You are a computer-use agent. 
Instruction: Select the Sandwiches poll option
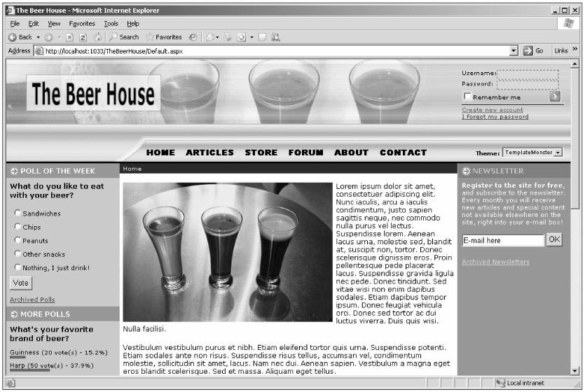[x=18, y=213]
